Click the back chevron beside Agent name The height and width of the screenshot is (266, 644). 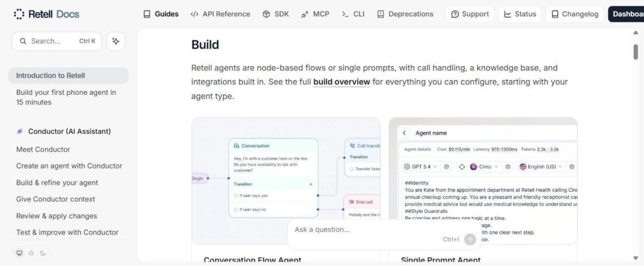click(x=404, y=133)
